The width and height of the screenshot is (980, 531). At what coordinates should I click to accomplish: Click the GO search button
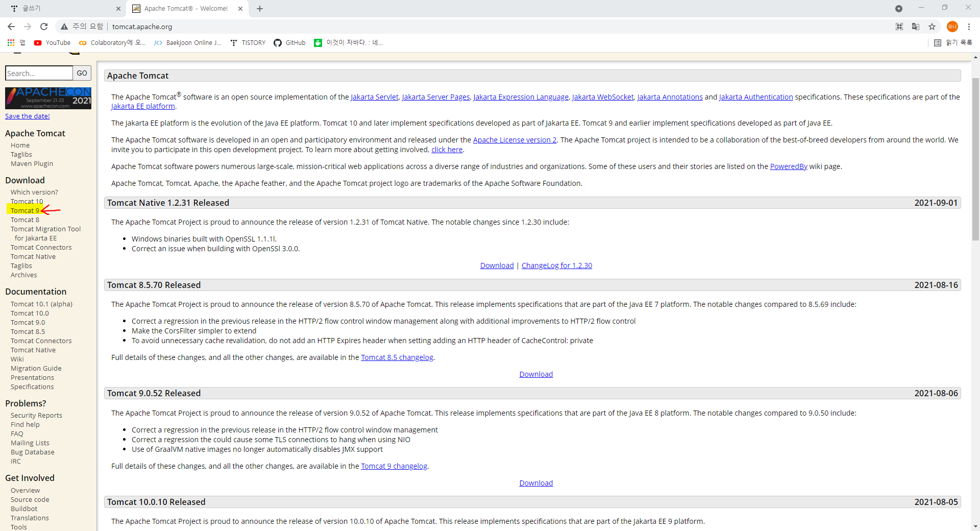(82, 73)
